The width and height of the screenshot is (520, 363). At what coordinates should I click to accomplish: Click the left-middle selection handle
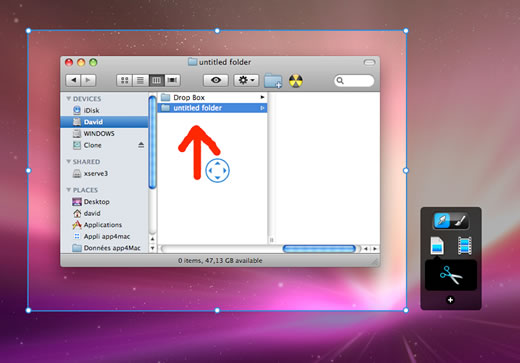tap(28, 170)
